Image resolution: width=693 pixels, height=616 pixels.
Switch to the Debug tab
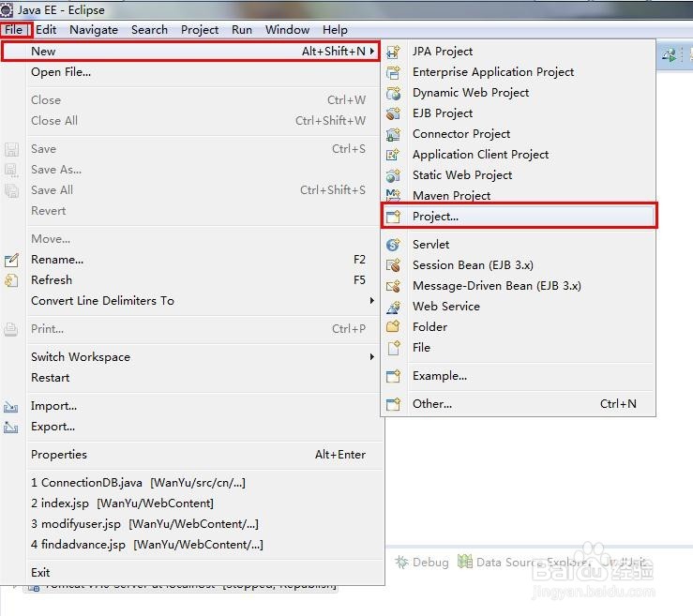pyautogui.click(x=422, y=563)
